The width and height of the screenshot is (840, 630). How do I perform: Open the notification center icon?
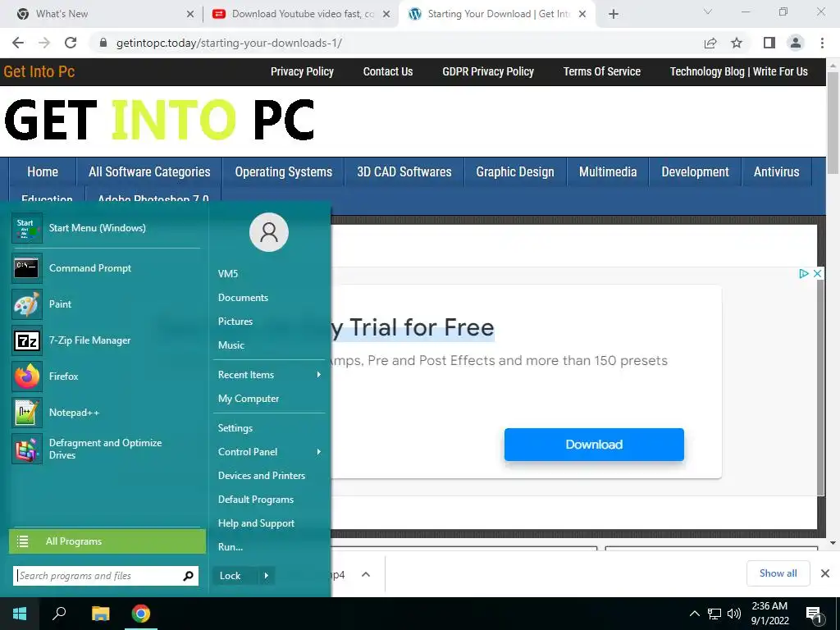814,615
